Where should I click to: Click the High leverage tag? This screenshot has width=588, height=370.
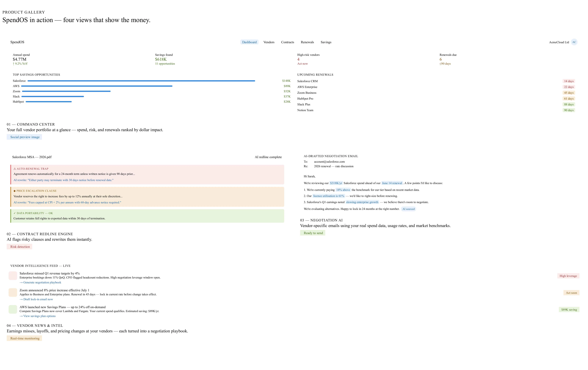click(568, 276)
